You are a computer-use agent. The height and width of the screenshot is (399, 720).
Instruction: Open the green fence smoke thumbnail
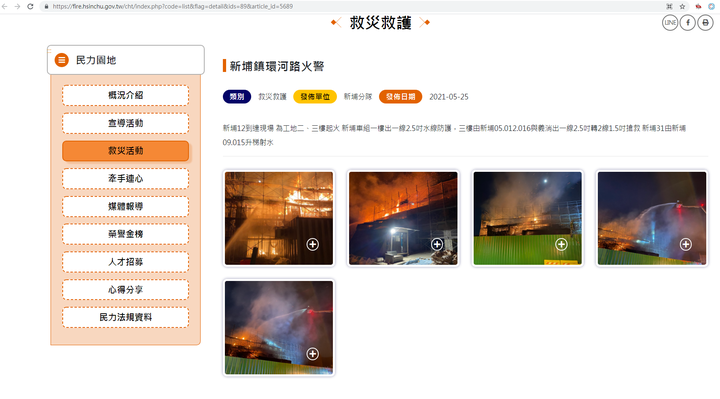[x=528, y=218]
